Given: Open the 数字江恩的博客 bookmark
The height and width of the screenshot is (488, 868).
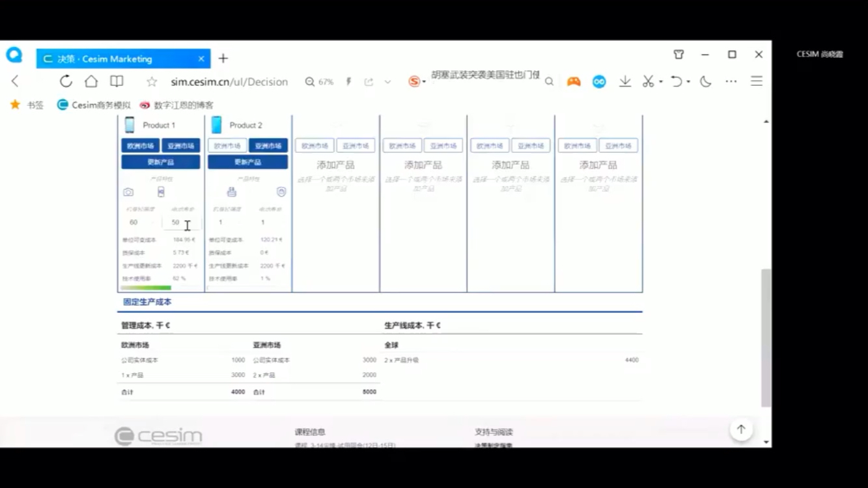Looking at the screenshot, I should click(176, 105).
